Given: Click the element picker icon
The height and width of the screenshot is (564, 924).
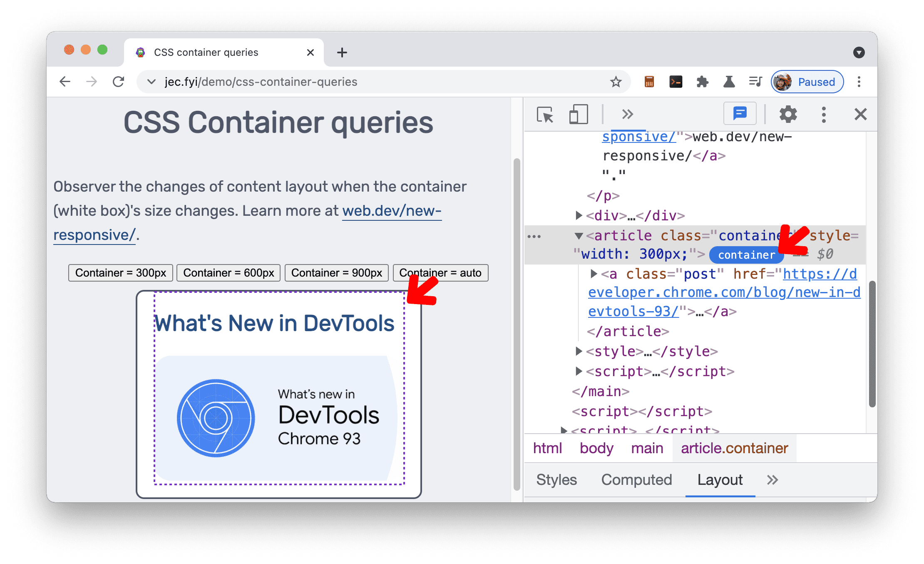Looking at the screenshot, I should [545, 114].
